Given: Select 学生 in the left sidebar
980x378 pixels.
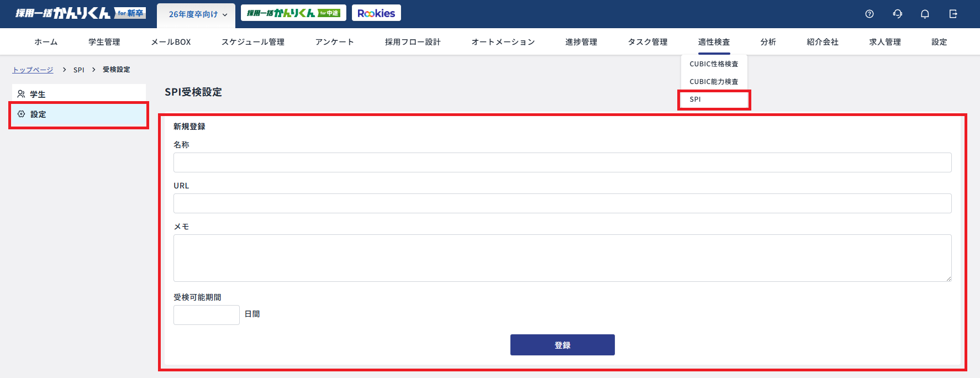Looking at the screenshot, I should (x=79, y=94).
